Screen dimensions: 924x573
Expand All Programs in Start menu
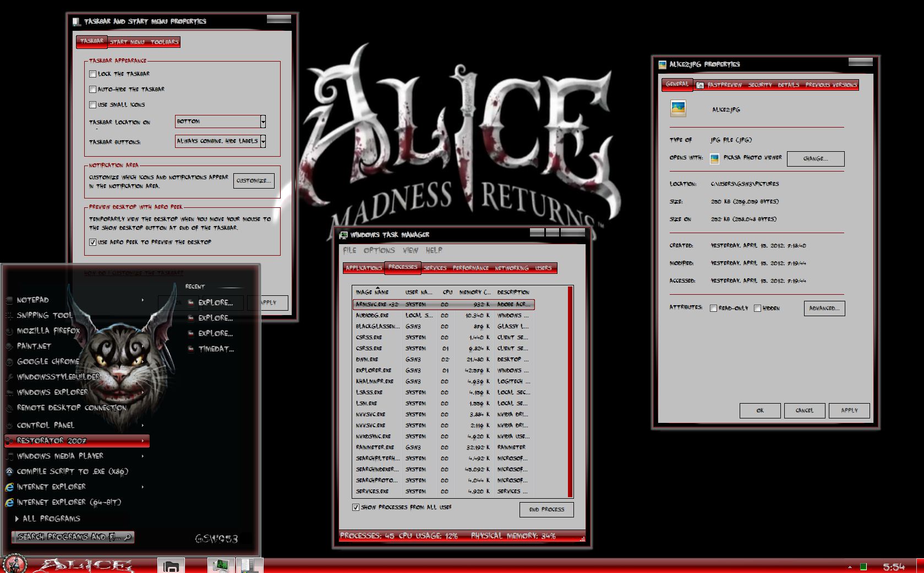coord(48,519)
